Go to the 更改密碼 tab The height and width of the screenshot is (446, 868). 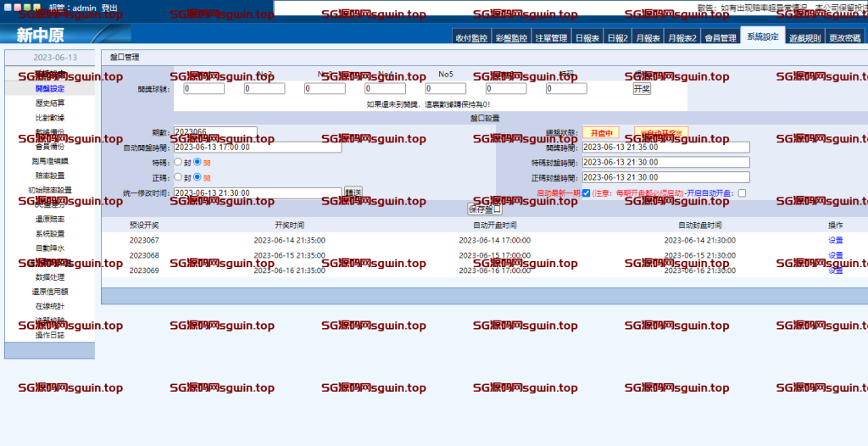click(x=844, y=38)
